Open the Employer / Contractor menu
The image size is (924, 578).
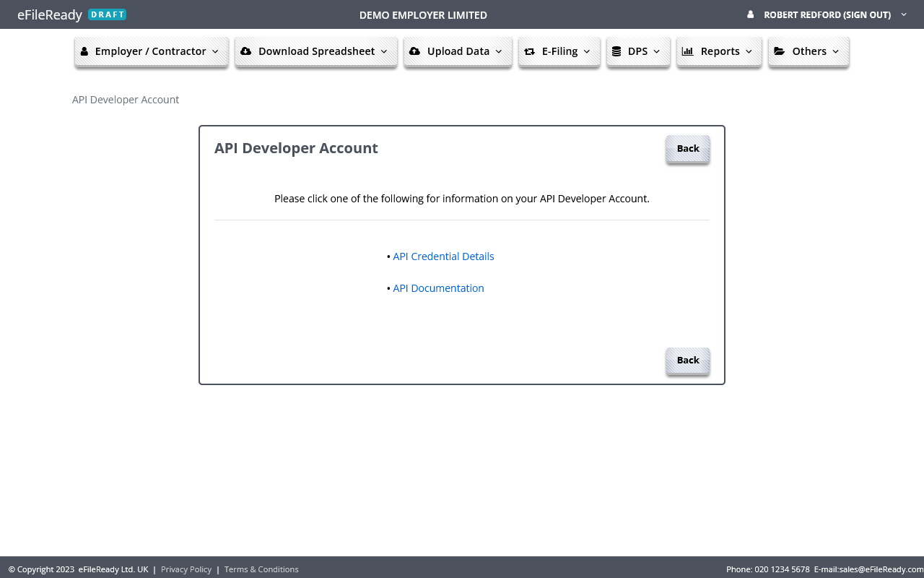152,51
